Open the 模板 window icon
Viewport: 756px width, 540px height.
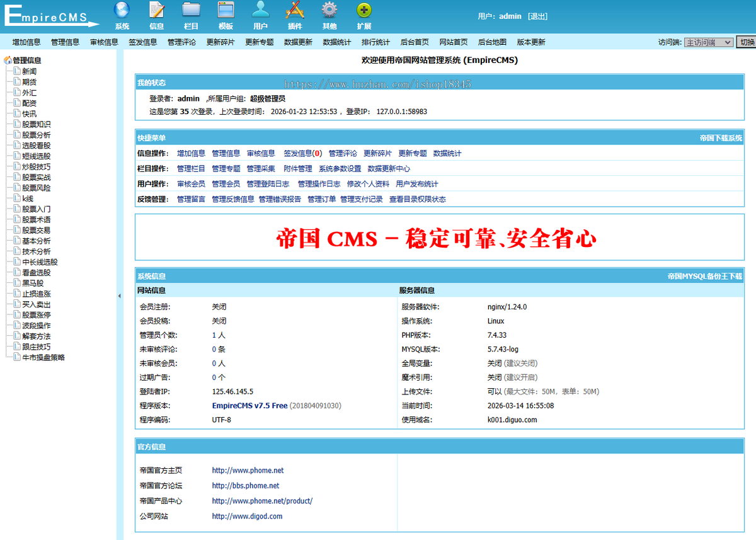pos(226,10)
